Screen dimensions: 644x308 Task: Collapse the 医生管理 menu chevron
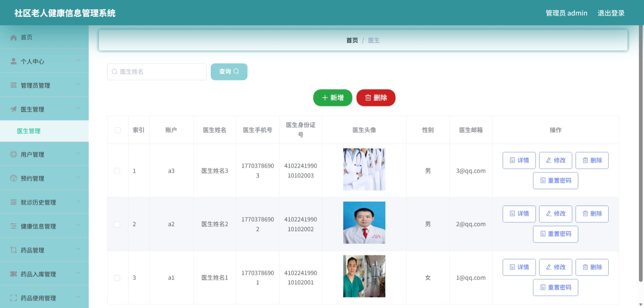78,108
